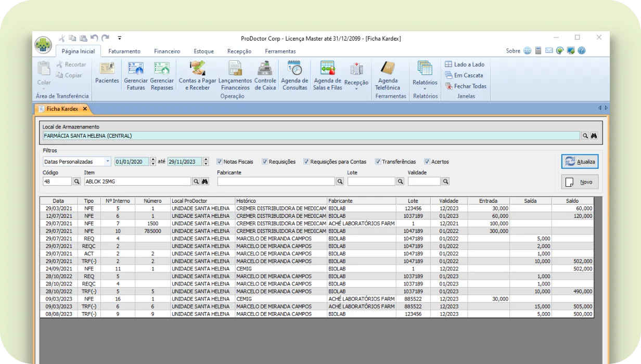The image size is (641, 364).
Task: Uncheck the Notas Fiscais filter
Action: click(220, 162)
